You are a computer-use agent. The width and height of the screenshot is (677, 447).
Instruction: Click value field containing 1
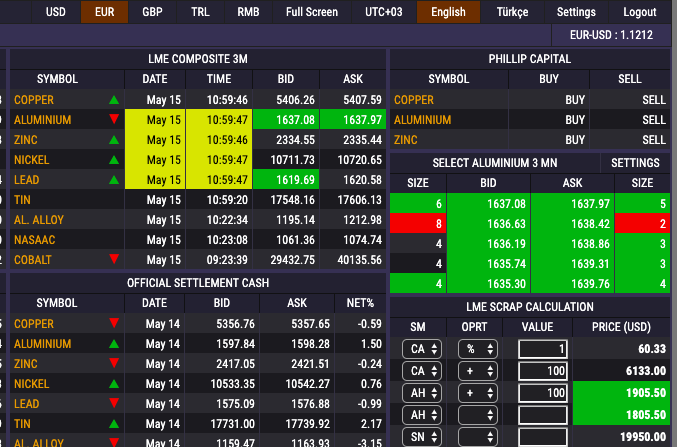point(543,349)
